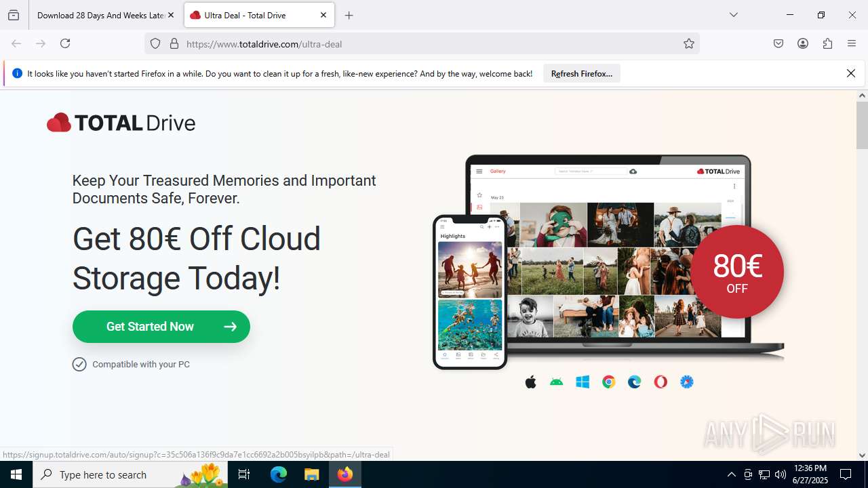Click the vertical scrollbar thumb
The width and height of the screenshot is (868, 488).
[862, 125]
